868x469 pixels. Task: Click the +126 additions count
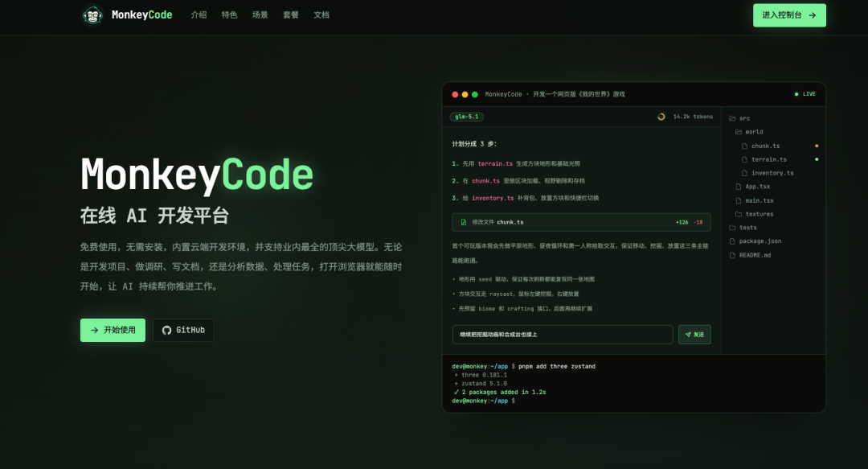pos(682,222)
